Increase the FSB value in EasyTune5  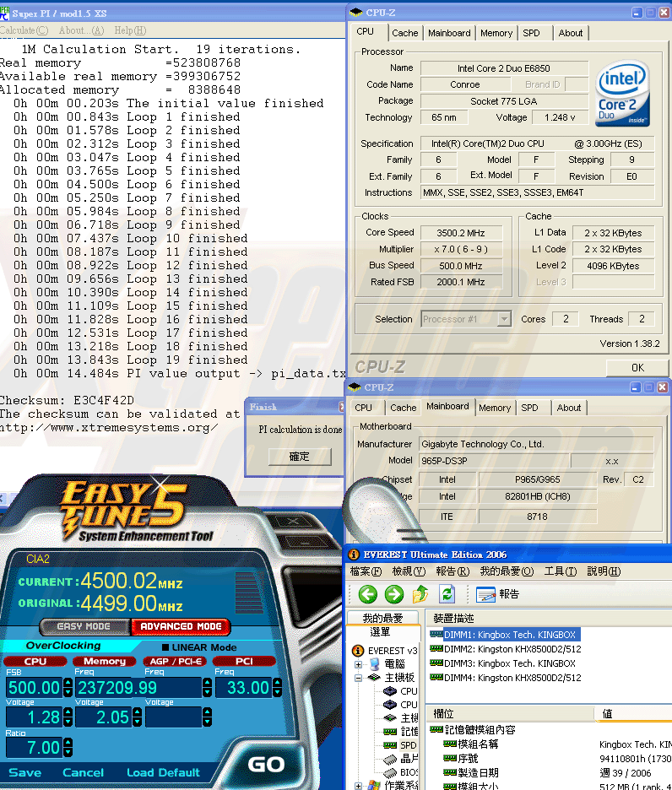pos(68,683)
